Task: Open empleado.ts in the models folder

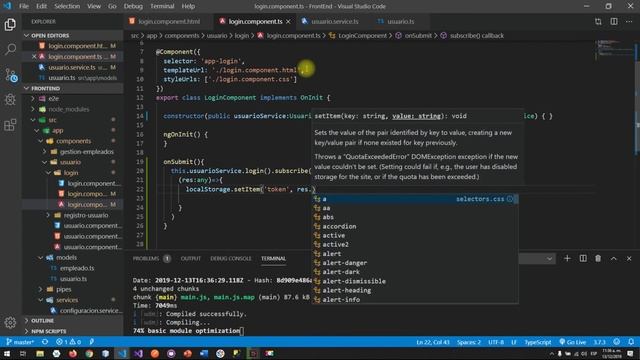Action: point(77,268)
